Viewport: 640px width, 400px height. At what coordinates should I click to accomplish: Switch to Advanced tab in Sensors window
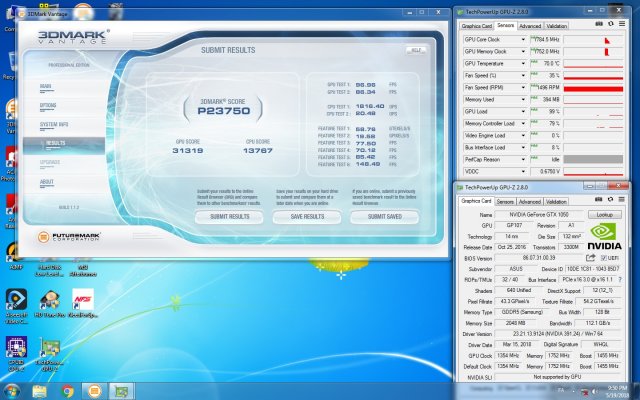pyautogui.click(x=530, y=26)
